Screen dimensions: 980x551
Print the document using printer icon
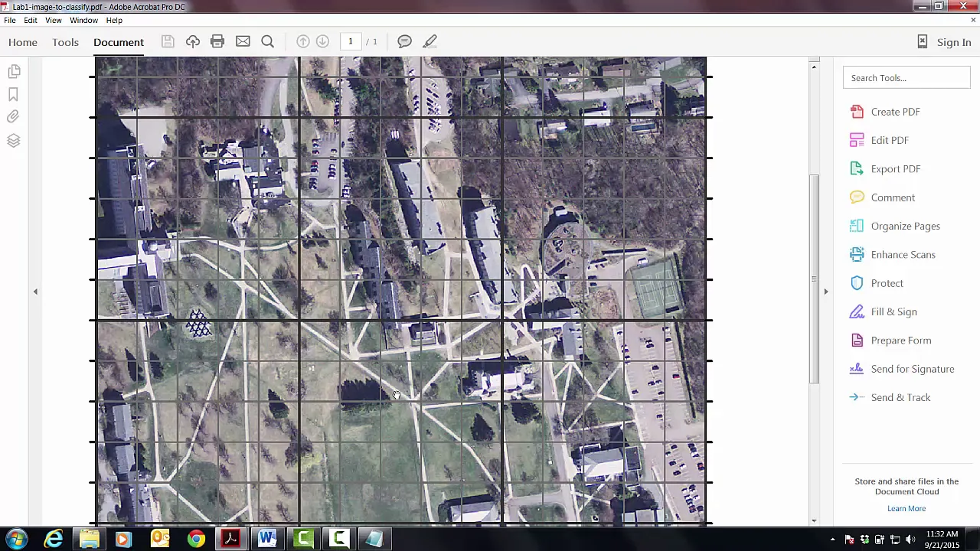pyautogui.click(x=217, y=41)
